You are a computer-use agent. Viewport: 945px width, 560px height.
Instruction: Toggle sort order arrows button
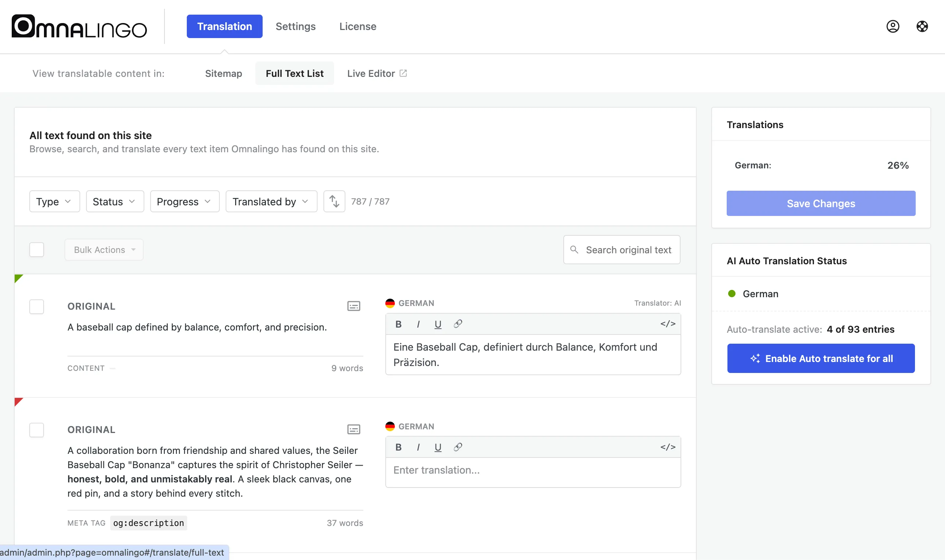click(x=334, y=202)
